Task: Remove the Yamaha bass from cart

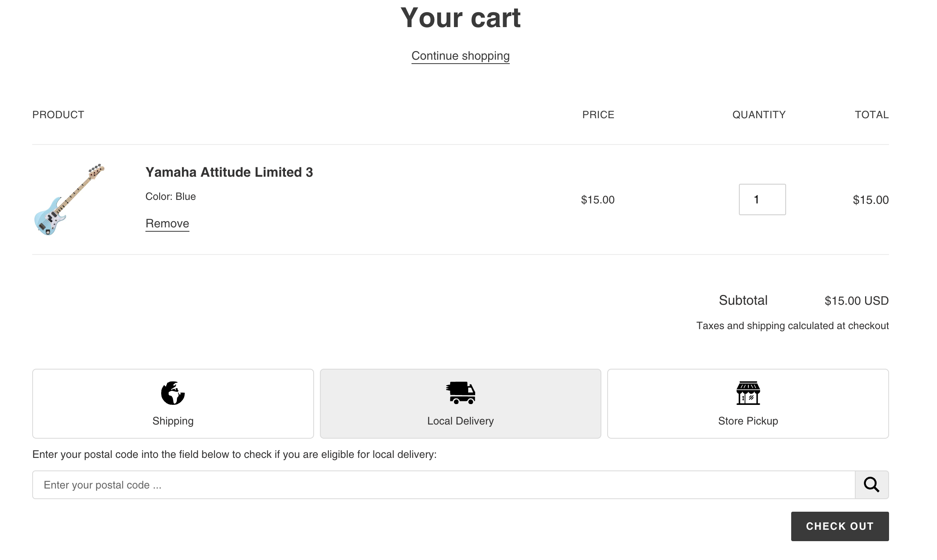Action: click(167, 223)
